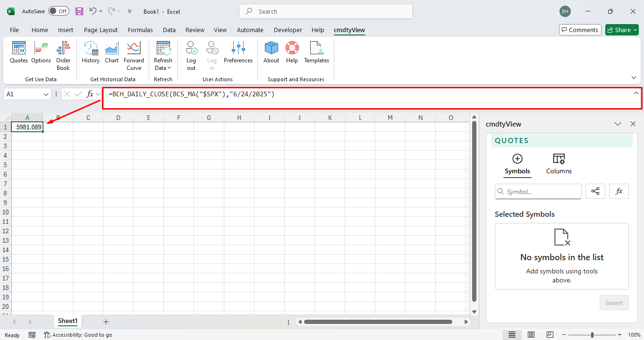Click the Select All corner triangle

tap(6, 118)
